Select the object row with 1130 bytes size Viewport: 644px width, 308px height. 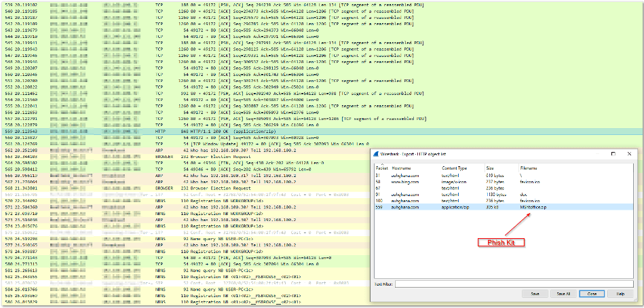[x=504, y=194]
